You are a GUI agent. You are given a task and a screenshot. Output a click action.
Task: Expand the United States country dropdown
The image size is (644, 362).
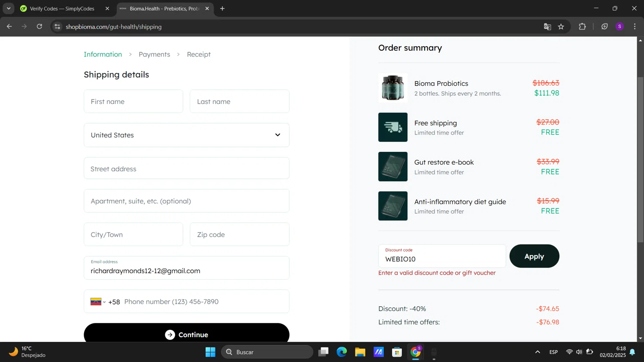pos(186,135)
